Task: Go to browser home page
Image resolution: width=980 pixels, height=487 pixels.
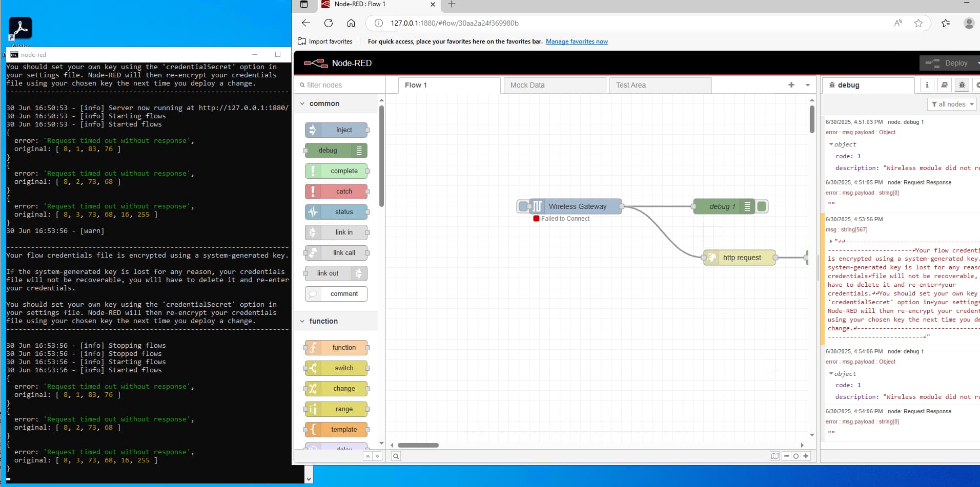Action: point(351,23)
